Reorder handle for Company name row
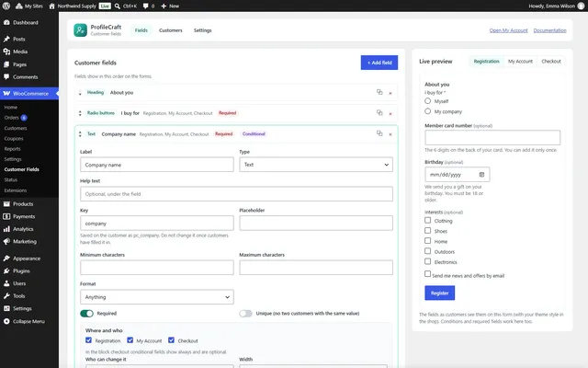The height and width of the screenshot is (368, 588). (80, 134)
